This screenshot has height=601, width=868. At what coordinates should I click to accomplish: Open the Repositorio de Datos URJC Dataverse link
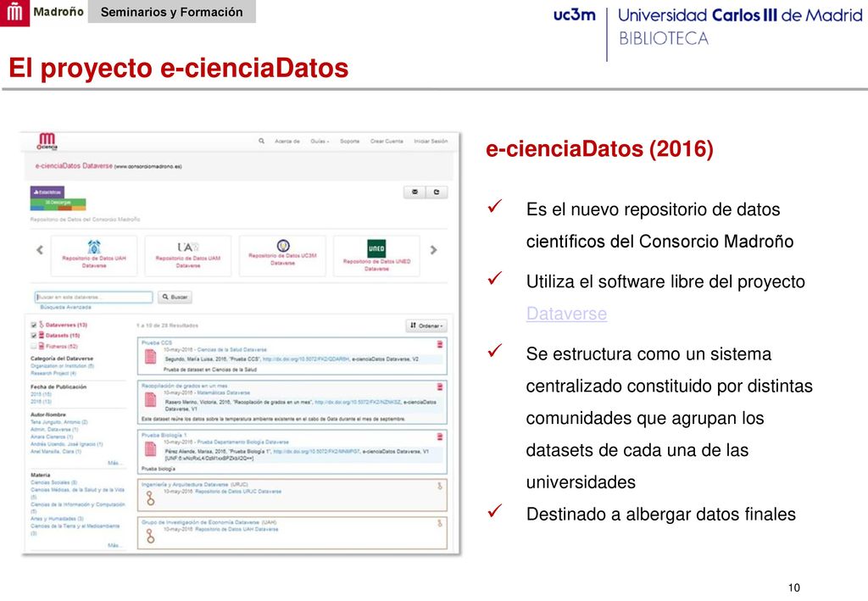(x=238, y=492)
